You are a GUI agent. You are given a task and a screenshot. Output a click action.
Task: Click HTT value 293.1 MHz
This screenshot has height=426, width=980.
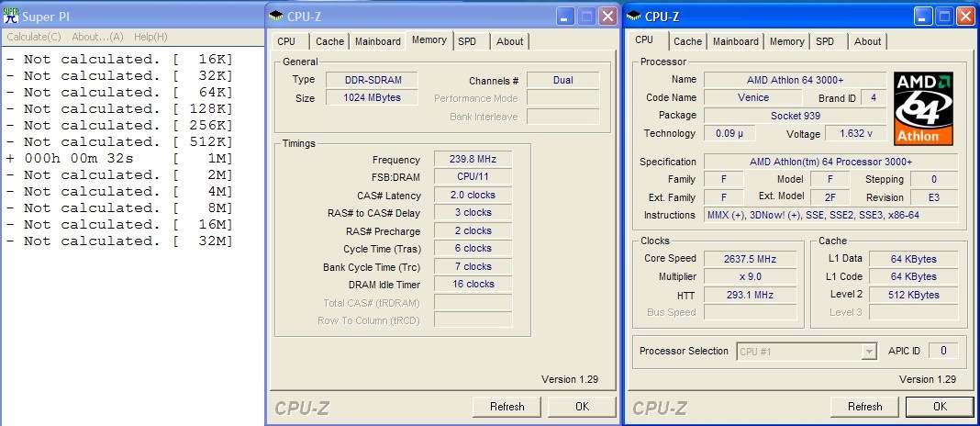(x=751, y=295)
